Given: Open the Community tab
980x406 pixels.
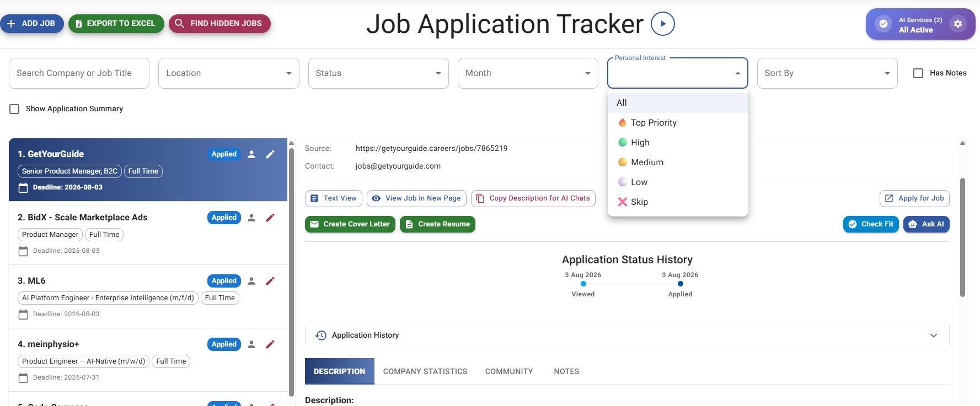Looking at the screenshot, I should (509, 371).
